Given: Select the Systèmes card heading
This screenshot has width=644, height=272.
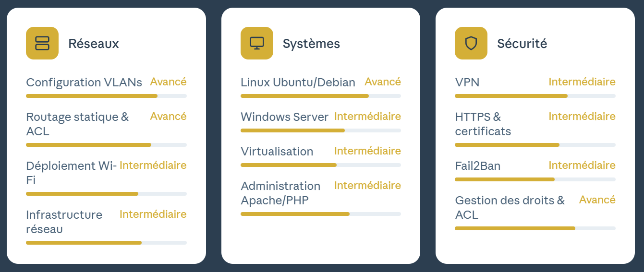Looking at the screenshot, I should click(311, 44).
